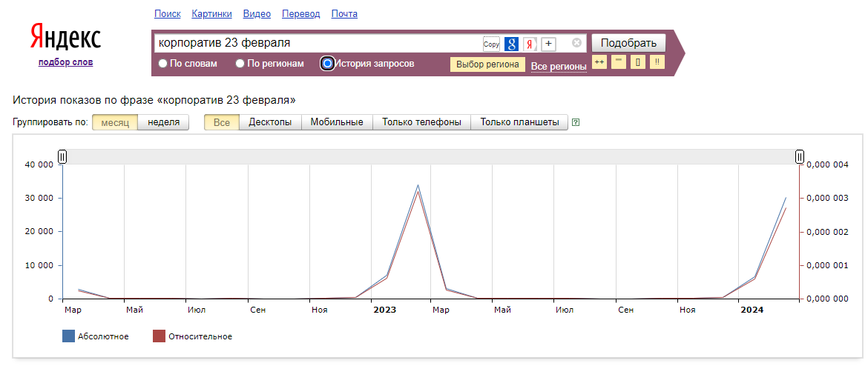
Task: Open the Выбор региона selector
Action: point(487,64)
